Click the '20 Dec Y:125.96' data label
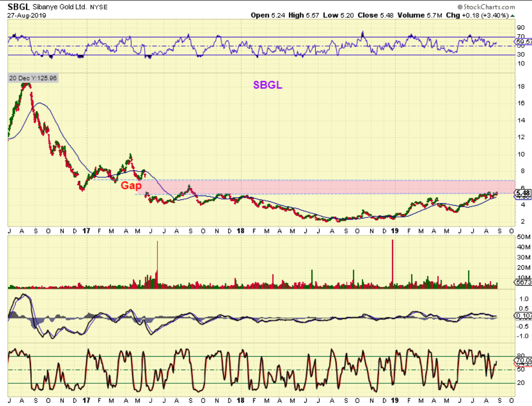Image resolution: width=532 pixels, height=406 pixels. [33, 78]
